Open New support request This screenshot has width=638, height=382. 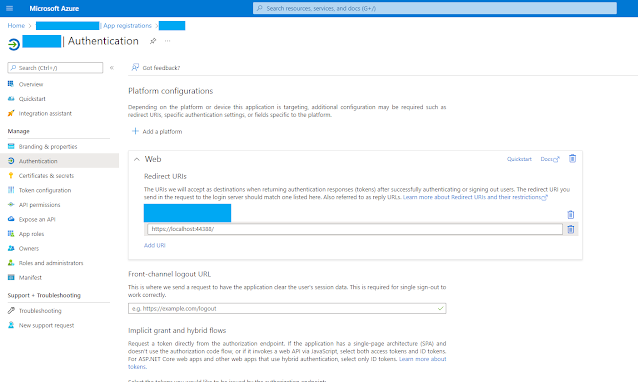point(46,325)
